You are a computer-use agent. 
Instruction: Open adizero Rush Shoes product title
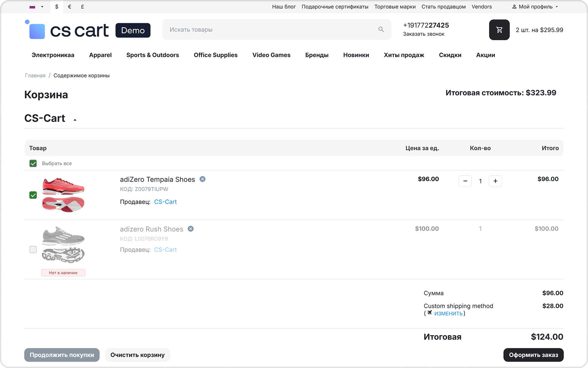[152, 229]
